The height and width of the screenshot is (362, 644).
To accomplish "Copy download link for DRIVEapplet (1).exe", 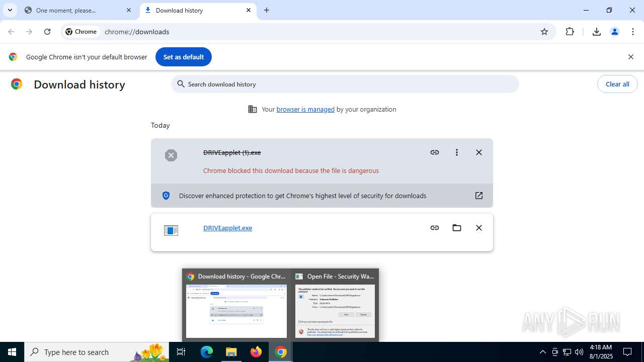I will [x=435, y=152].
